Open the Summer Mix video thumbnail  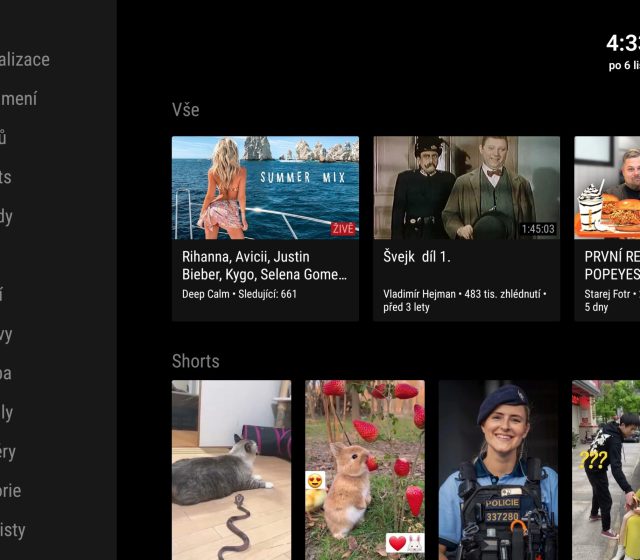point(265,187)
